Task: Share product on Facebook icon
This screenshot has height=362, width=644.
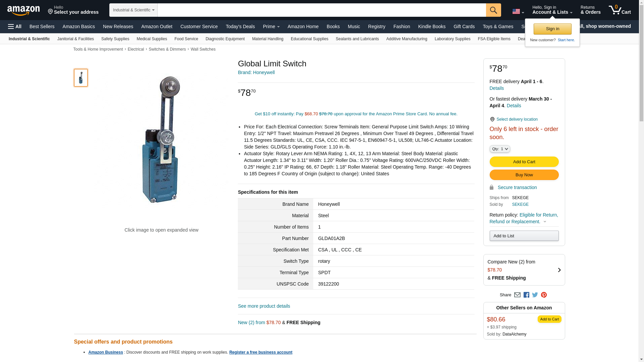Action: click(526, 295)
